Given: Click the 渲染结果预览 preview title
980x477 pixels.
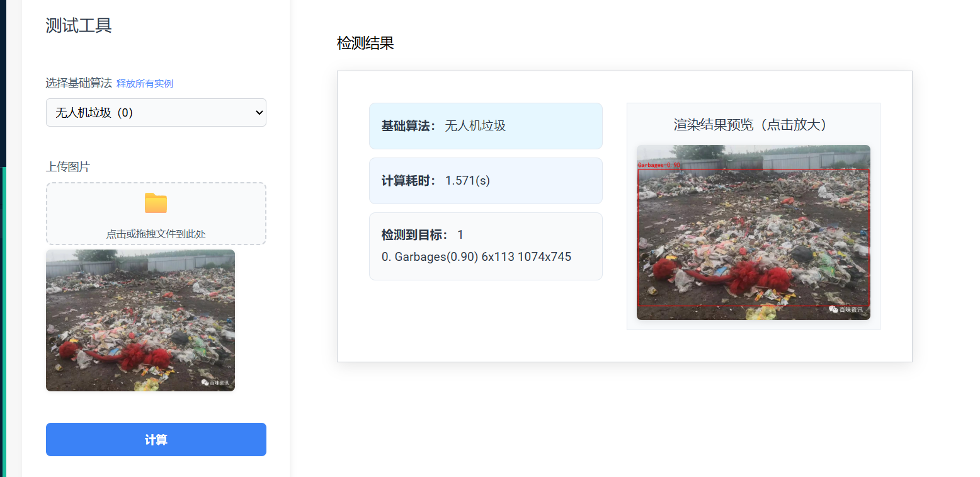Looking at the screenshot, I should point(753,125).
